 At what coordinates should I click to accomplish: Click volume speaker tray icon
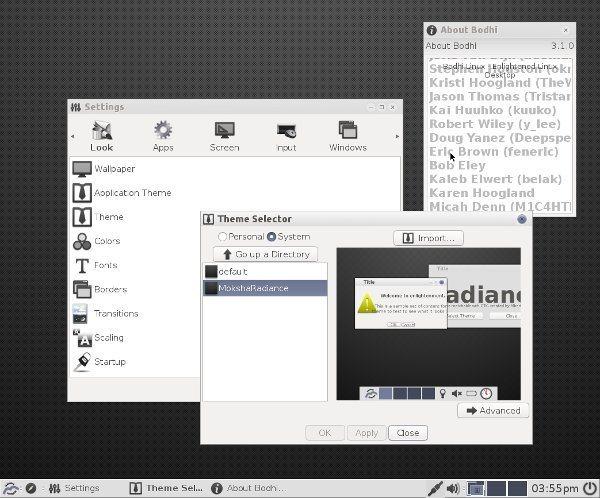coord(453,488)
